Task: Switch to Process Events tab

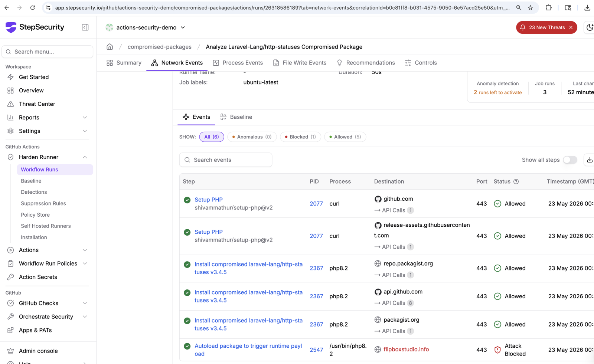Action: pos(238,63)
